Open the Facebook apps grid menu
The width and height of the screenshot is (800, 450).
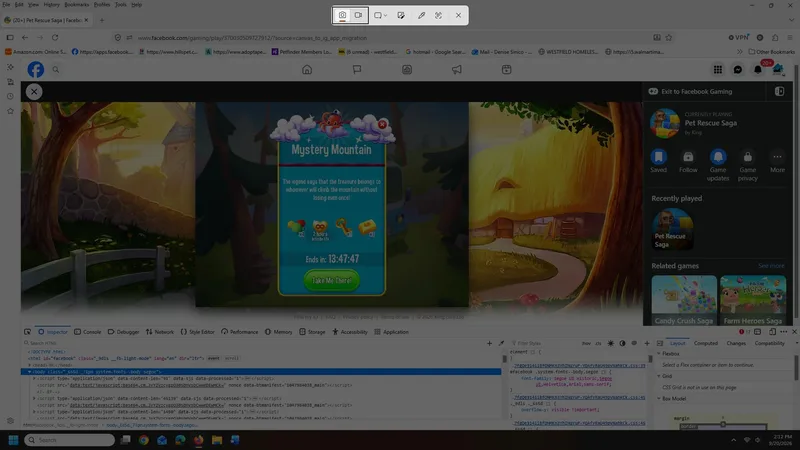(718, 69)
